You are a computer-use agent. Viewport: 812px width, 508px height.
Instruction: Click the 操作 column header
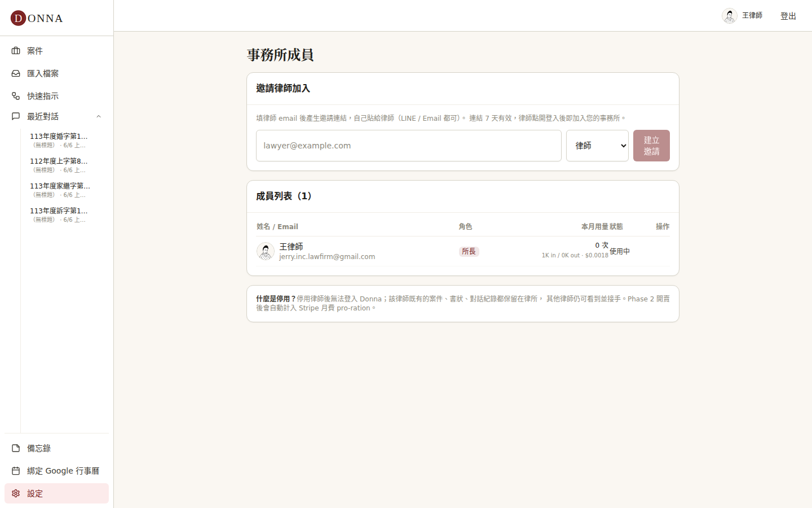point(663,226)
